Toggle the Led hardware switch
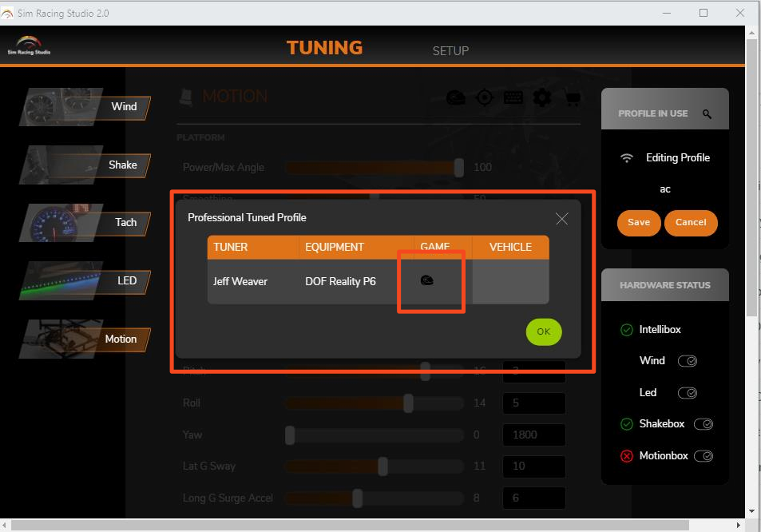The image size is (761, 532). [x=688, y=393]
